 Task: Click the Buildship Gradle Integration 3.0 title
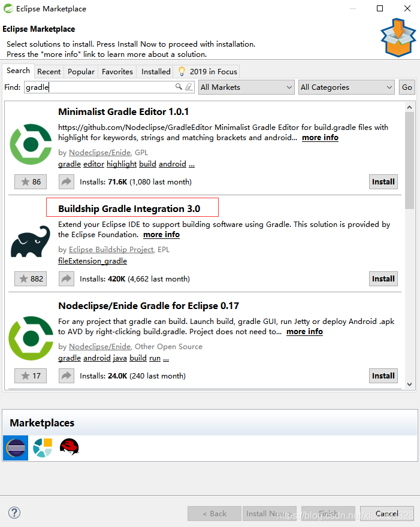(129, 209)
